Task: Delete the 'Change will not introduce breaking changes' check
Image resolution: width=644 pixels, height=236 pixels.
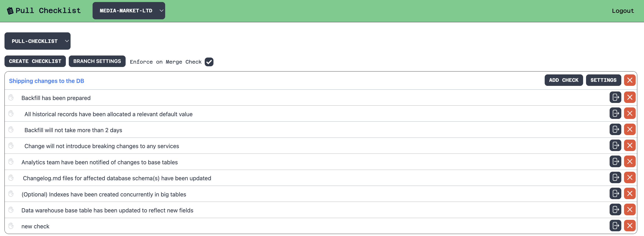Action: click(629, 145)
